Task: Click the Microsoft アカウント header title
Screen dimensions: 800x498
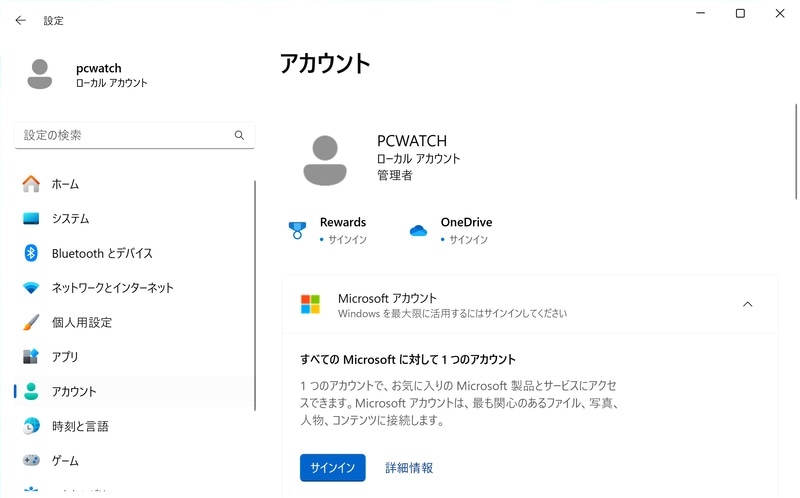Action: [387, 298]
